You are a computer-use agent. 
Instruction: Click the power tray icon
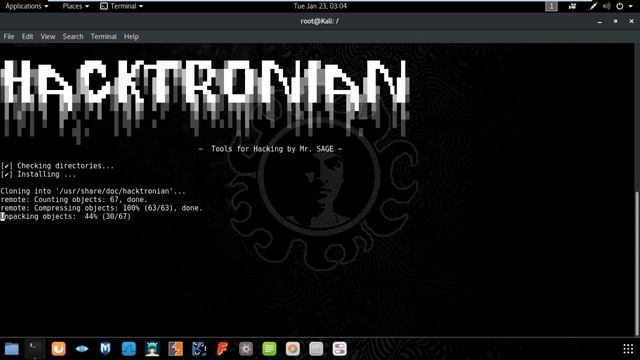[620, 6]
